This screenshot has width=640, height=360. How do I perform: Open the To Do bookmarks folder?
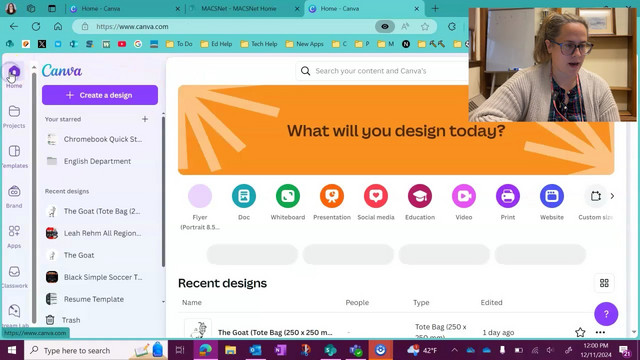point(179,44)
